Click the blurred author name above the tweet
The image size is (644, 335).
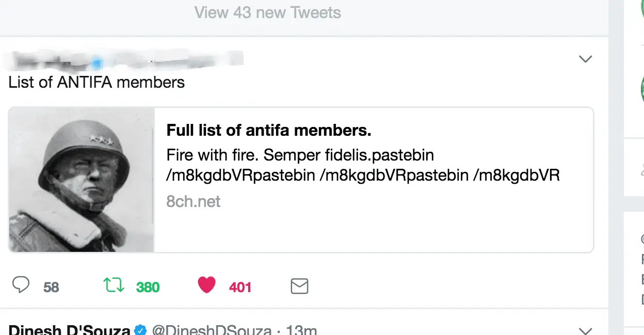pyautogui.click(x=124, y=61)
